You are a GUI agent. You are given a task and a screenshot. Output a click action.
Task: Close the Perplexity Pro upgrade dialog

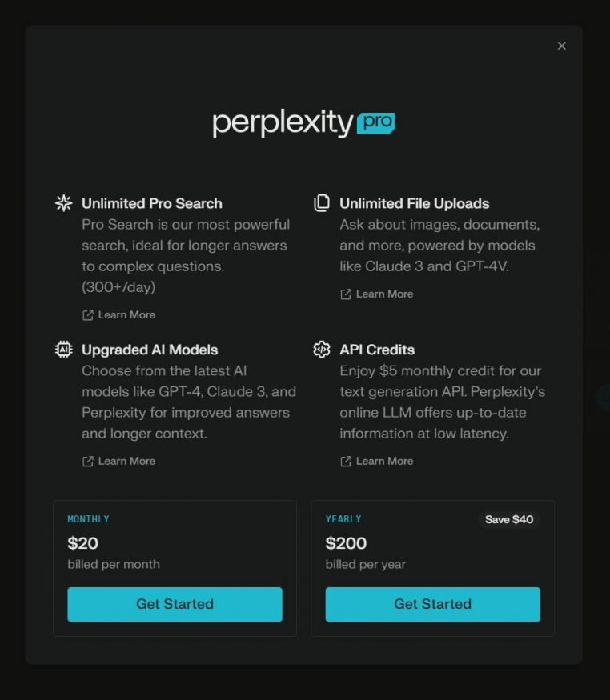click(562, 46)
